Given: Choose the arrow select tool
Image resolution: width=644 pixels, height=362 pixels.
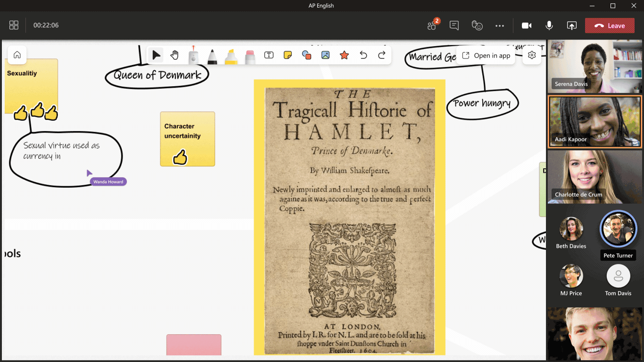Looking at the screenshot, I should click(156, 55).
